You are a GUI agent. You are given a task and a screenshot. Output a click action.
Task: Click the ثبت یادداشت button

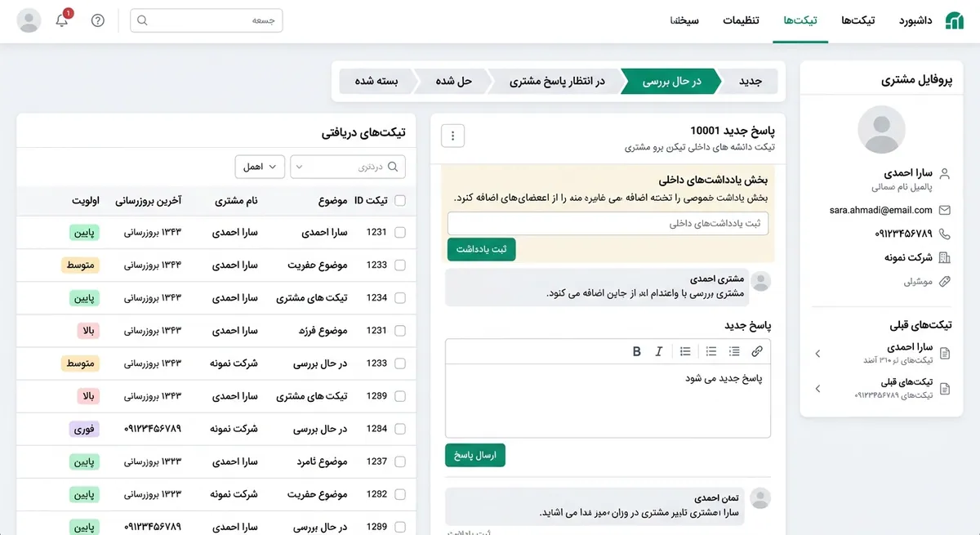tap(482, 249)
